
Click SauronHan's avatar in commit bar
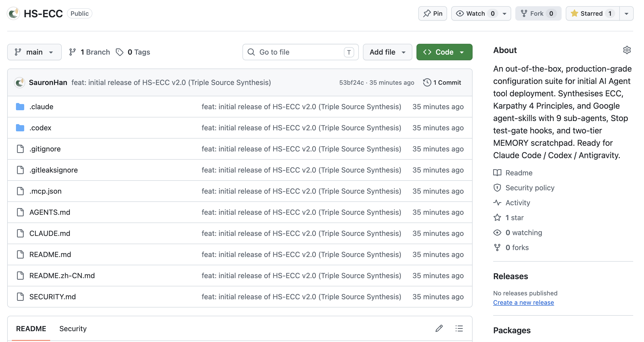(19, 82)
